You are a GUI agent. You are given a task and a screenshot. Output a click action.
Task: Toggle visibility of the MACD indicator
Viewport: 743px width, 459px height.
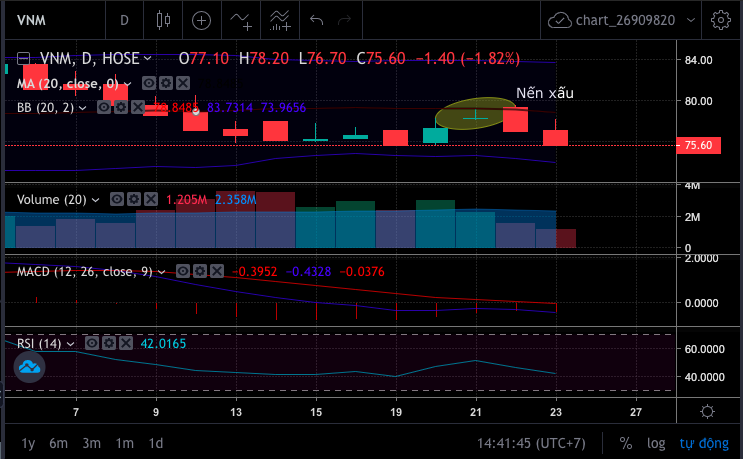tap(184, 271)
